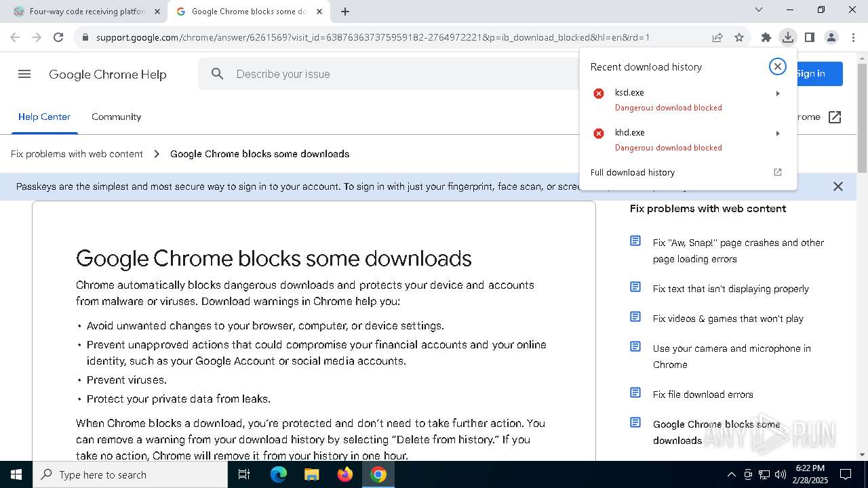Screen dimensions: 868x488
Task: Click the browser forward arrow
Action: [37, 37]
